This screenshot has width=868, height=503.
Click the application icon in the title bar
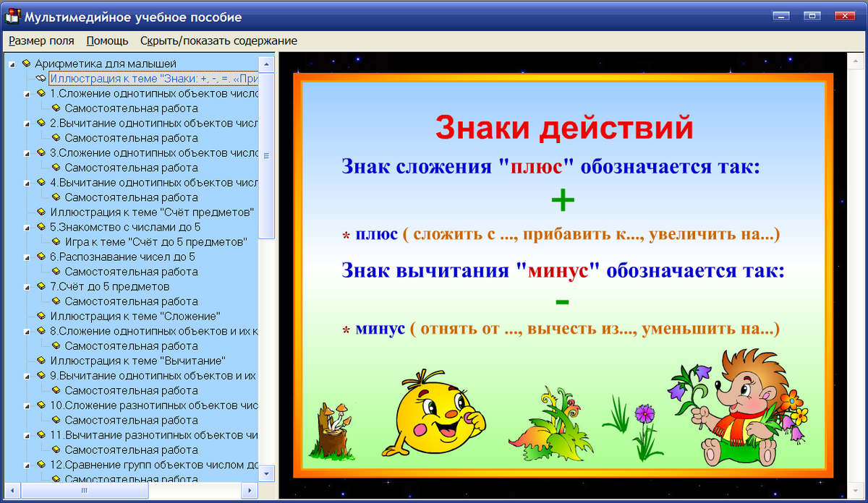point(12,16)
